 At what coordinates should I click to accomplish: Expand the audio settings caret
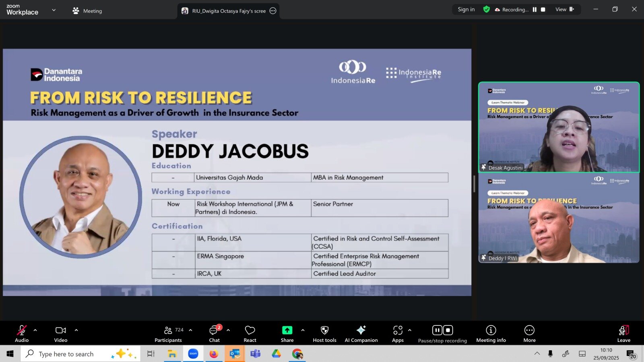(35, 330)
